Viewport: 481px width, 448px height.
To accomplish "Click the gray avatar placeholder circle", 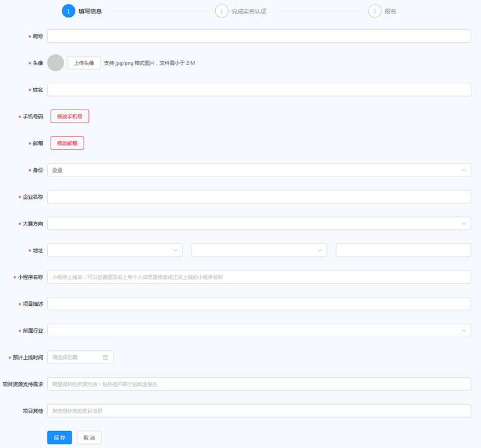I will 56,63.
